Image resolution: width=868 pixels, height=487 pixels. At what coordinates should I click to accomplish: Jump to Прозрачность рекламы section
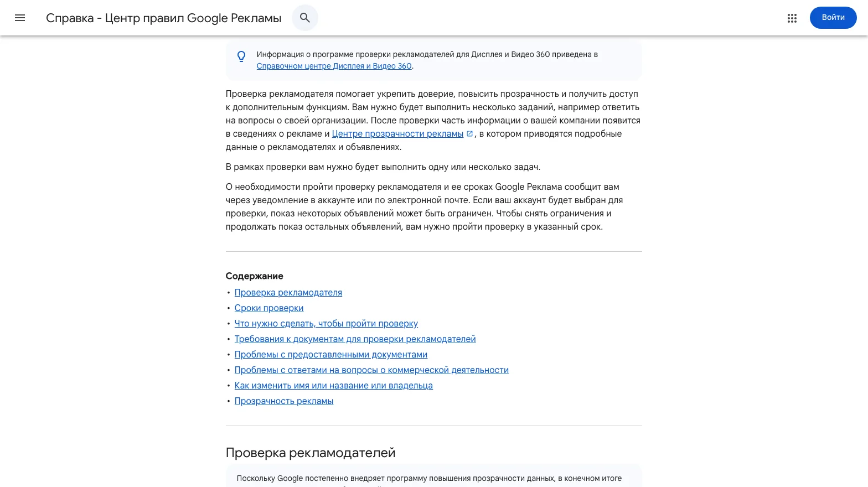284,401
